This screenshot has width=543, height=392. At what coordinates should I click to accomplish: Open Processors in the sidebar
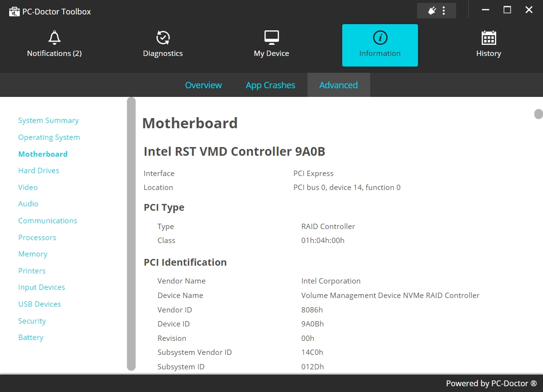click(37, 237)
